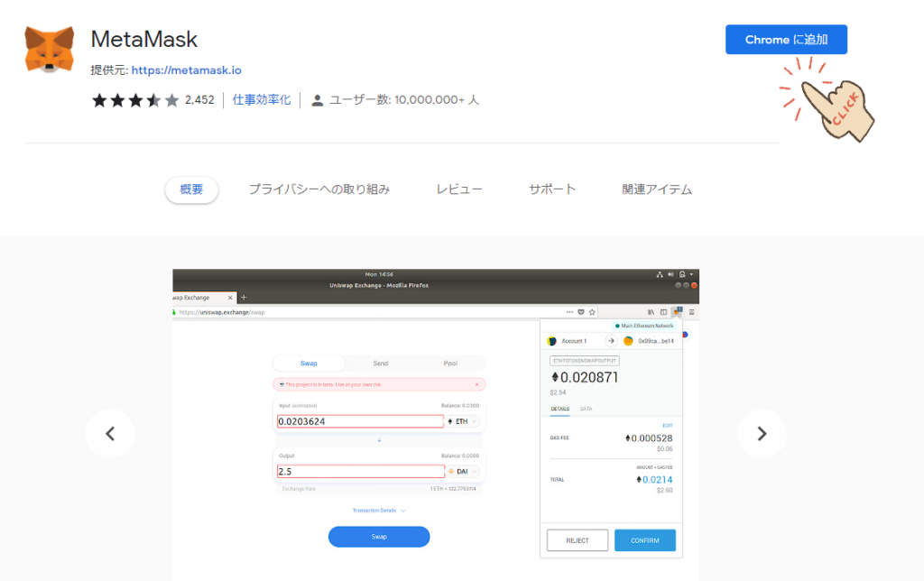Click the 'Uniswap Exchange - Mozilla Firefox' window title
Viewport: 924px width, 581px height.
[379, 286]
